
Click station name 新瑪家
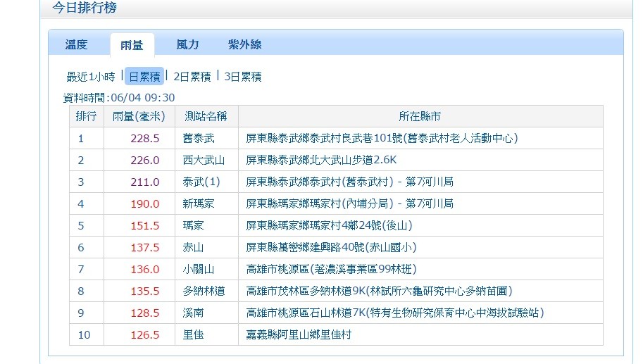[x=200, y=203]
